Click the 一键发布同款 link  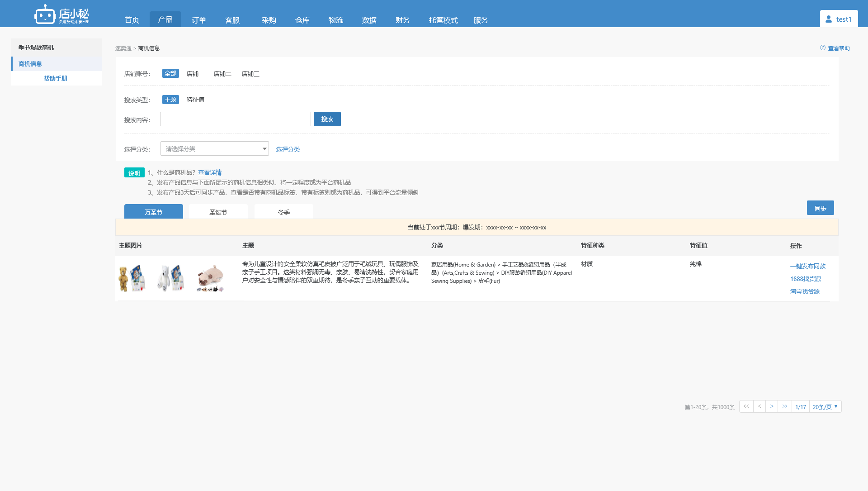tap(807, 266)
